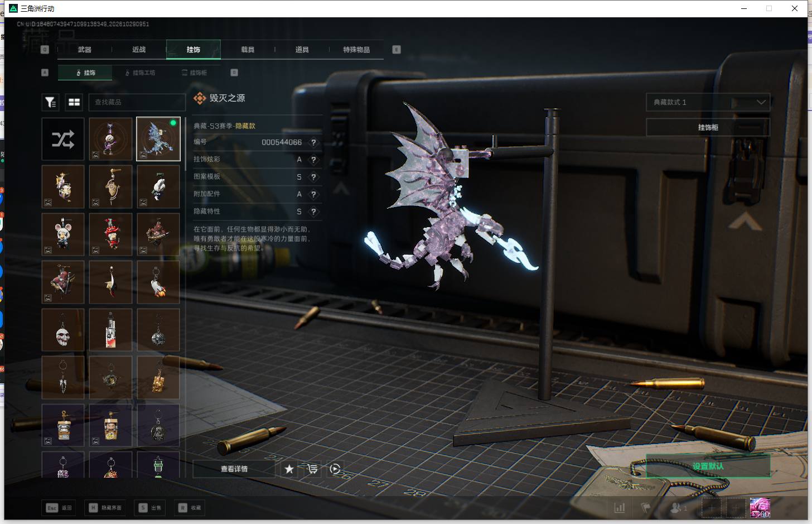Favorite the charm with the star icon
This screenshot has height=524, width=812.
point(289,469)
